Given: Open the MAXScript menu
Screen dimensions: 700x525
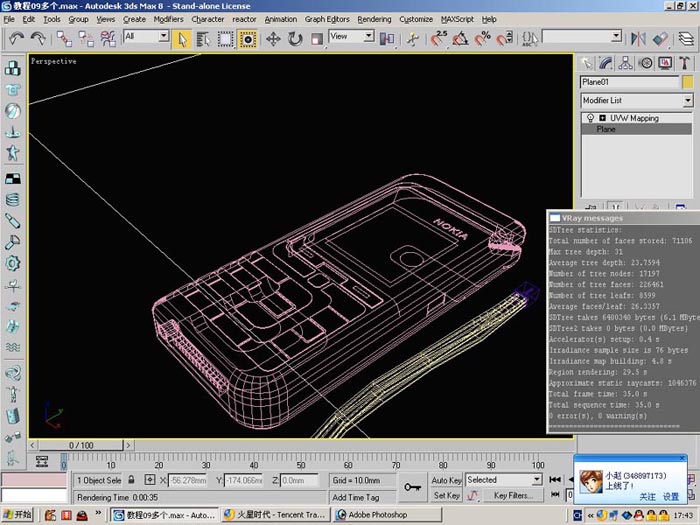Looking at the screenshot, I should pos(457,19).
